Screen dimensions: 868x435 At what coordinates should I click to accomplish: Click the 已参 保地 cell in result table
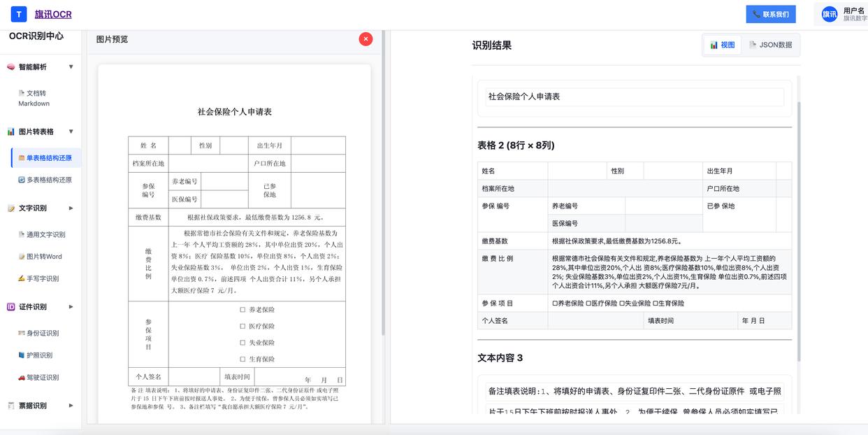[739, 215]
